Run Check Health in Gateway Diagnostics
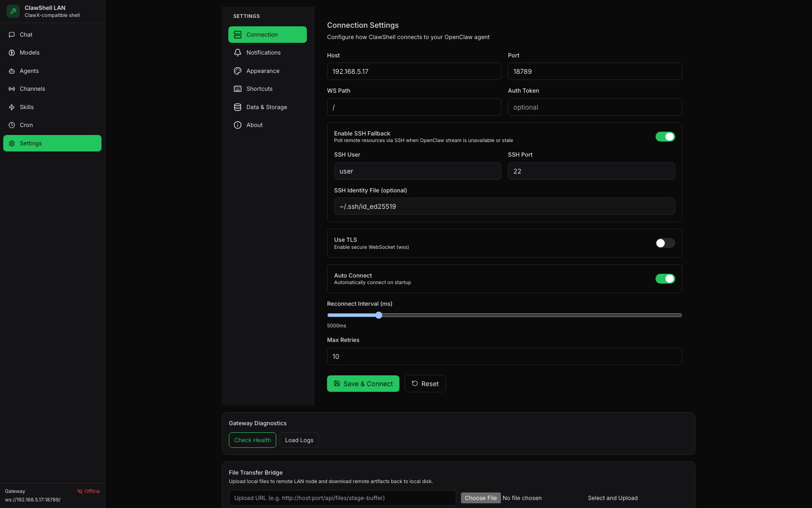812x508 pixels. 252,440
